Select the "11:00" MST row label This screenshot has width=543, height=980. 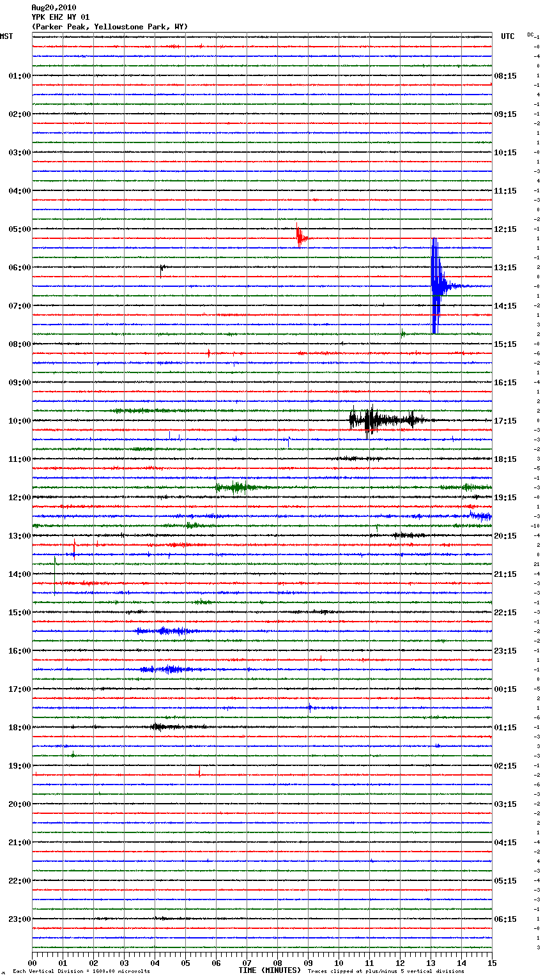click(x=19, y=459)
